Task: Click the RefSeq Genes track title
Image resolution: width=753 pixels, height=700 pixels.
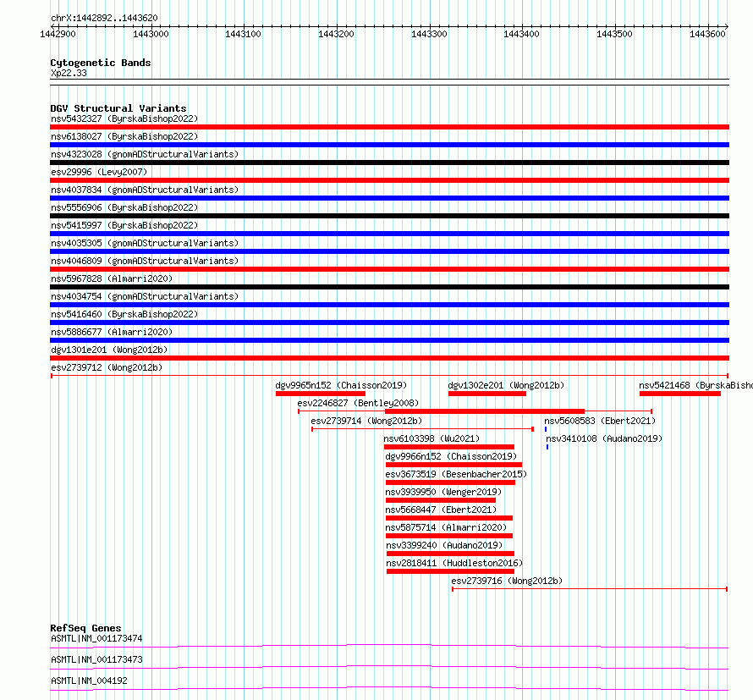Action: click(85, 628)
